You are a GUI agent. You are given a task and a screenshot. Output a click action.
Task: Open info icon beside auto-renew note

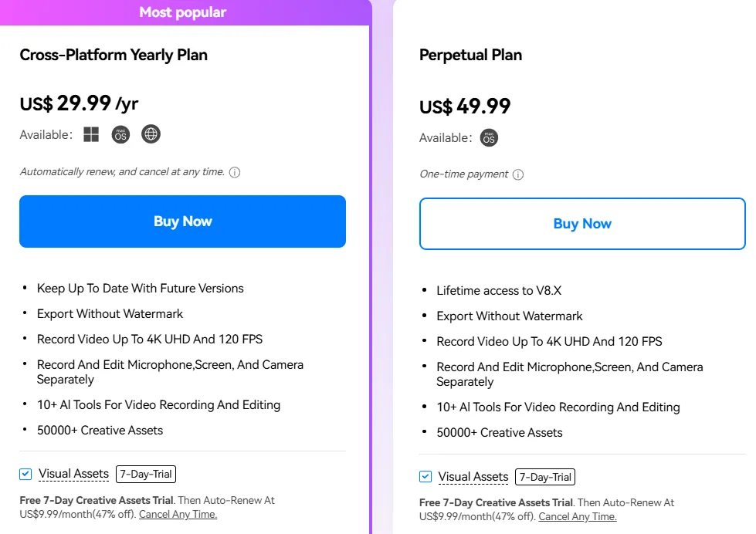point(235,172)
